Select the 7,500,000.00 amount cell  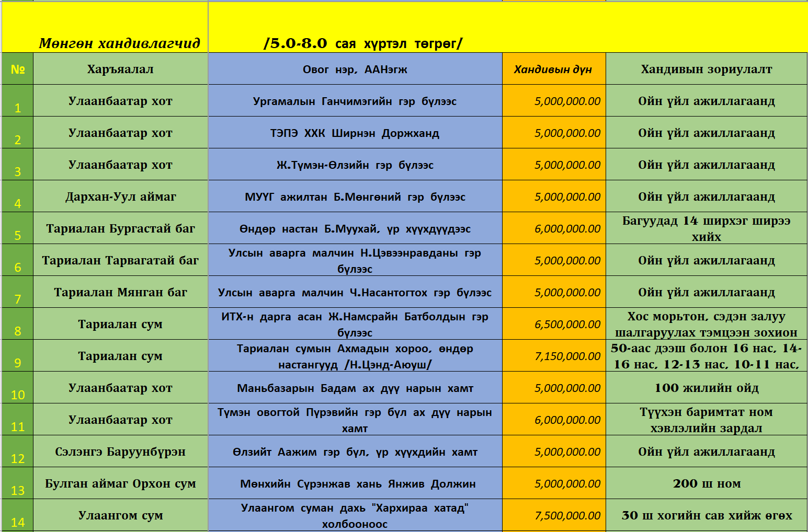click(x=553, y=515)
